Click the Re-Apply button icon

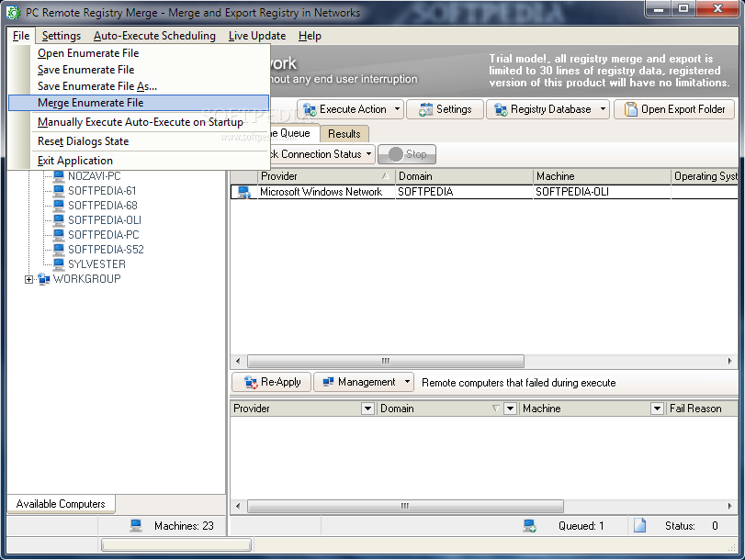click(x=251, y=382)
